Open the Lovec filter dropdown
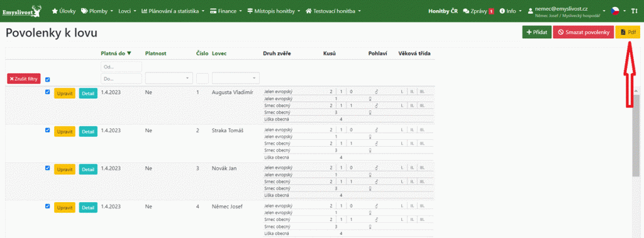Screen dimensions: 644x238 (236, 78)
